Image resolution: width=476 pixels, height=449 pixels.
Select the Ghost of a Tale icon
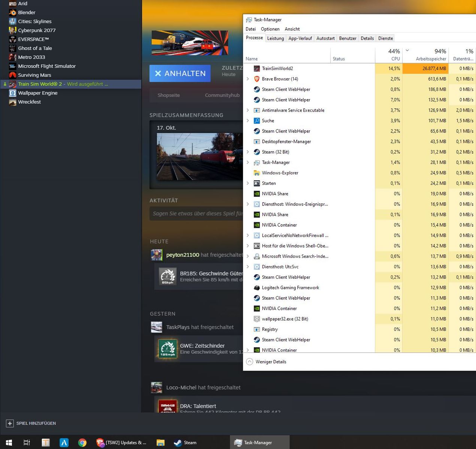pos(13,48)
